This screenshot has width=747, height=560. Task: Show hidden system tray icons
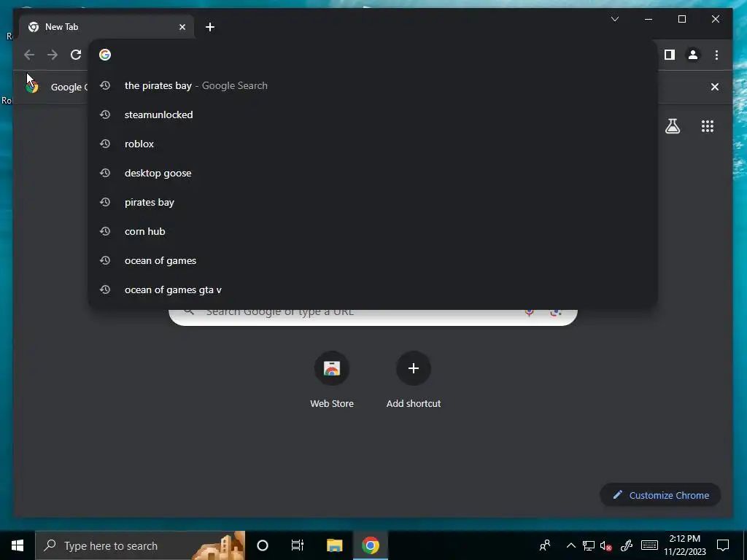pos(570,545)
